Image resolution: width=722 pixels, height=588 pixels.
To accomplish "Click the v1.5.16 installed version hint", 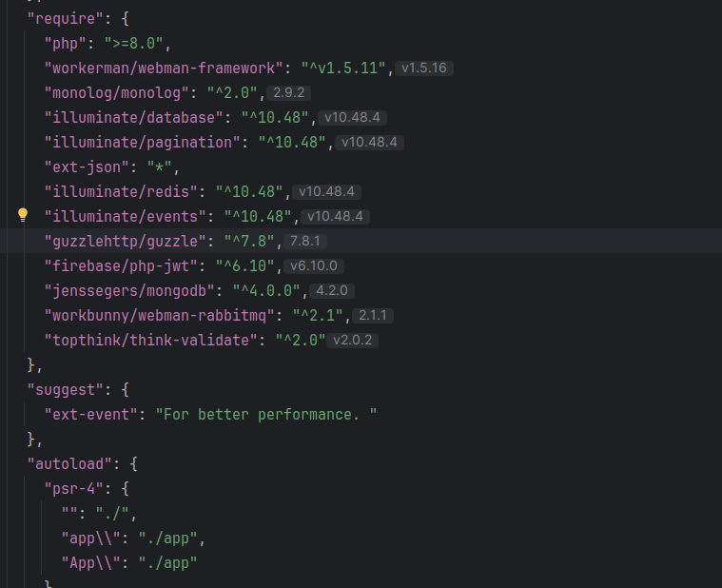I will click(424, 69).
